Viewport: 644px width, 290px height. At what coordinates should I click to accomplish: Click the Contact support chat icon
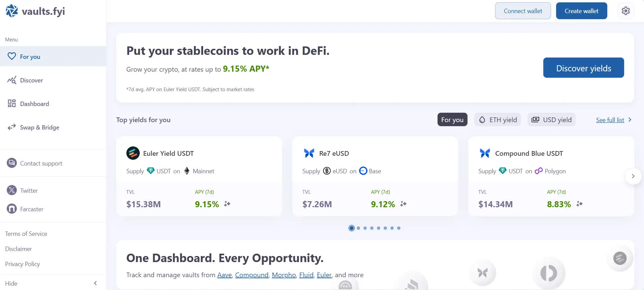[12, 163]
